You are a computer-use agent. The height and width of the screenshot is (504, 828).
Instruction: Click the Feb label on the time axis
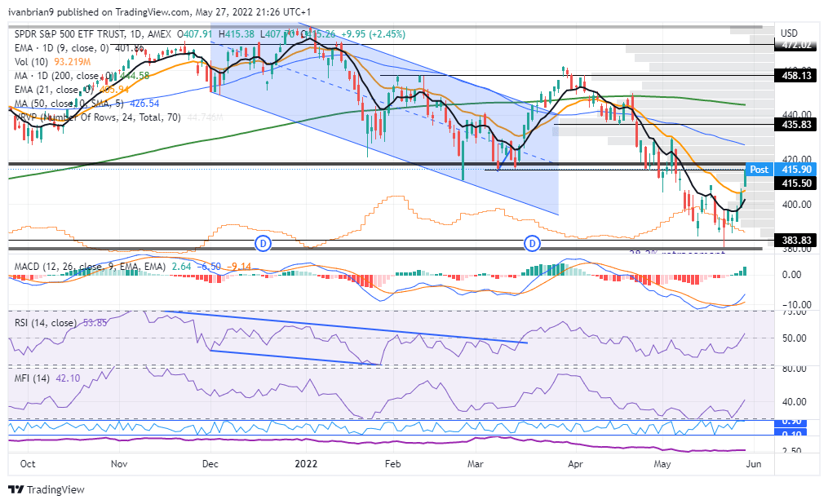[x=393, y=464]
